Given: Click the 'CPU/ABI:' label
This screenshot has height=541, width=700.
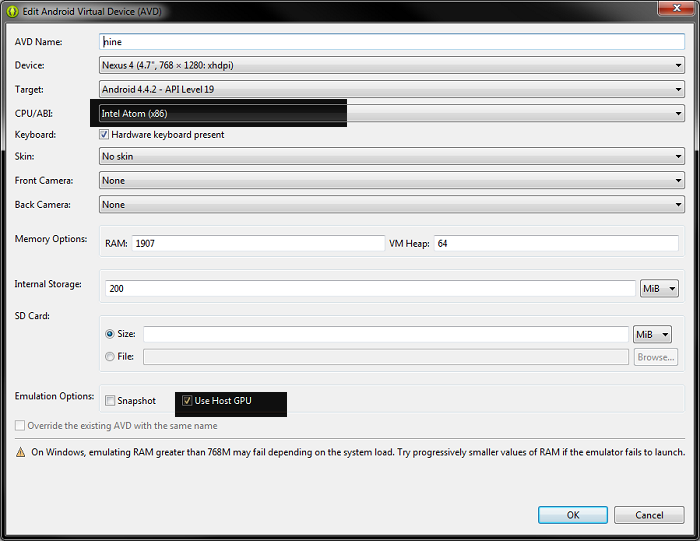Looking at the screenshot, I should click(33, 113).
